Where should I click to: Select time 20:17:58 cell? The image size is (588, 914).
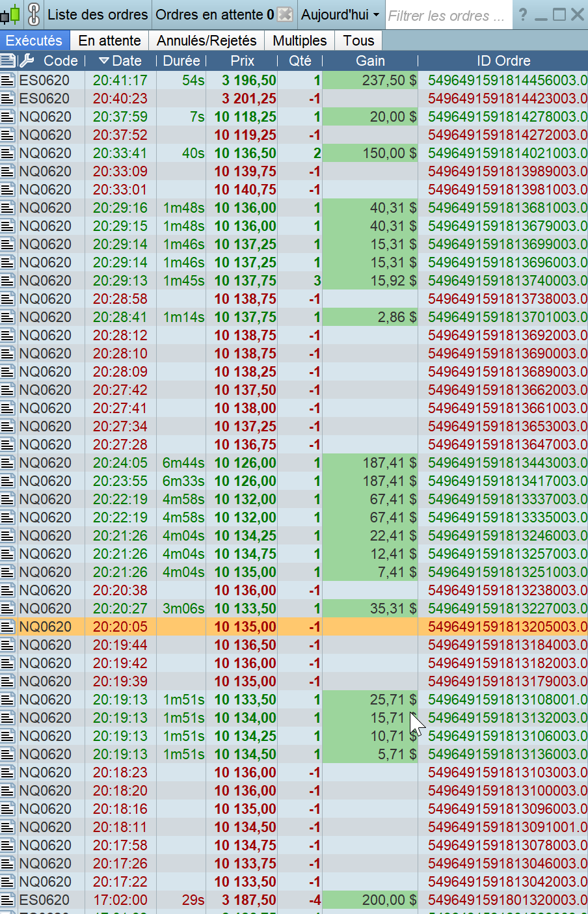click(120, 846)
